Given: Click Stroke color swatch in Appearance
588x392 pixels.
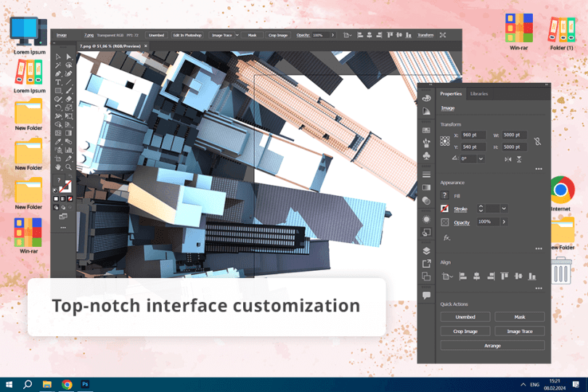Looking at the screenshot, I should pos(445,208).
